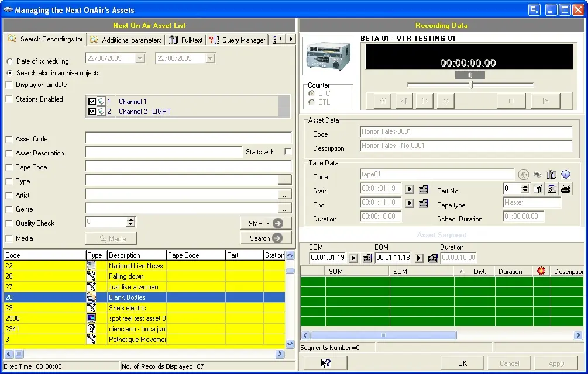Image resolution: width=588 pixels, height=374 pixels.
Task: Click the printer icon in Tape Data
Action: (x=566, y=189)
